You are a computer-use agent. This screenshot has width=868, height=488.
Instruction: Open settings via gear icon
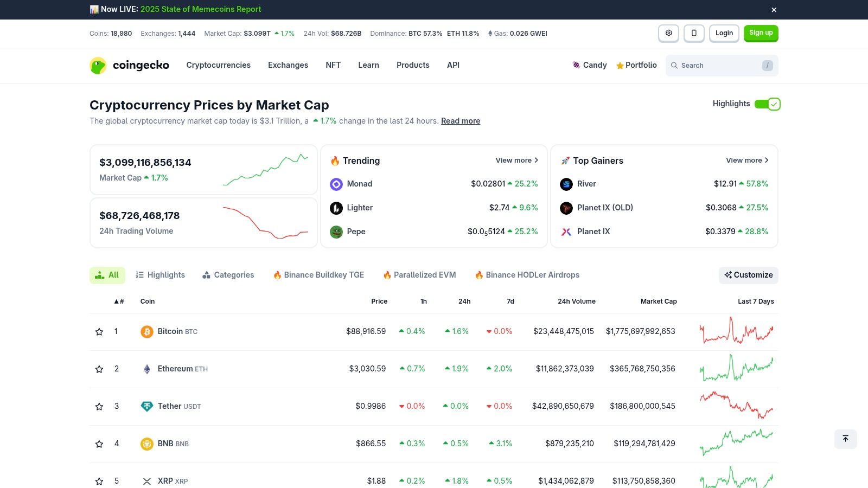668,33
